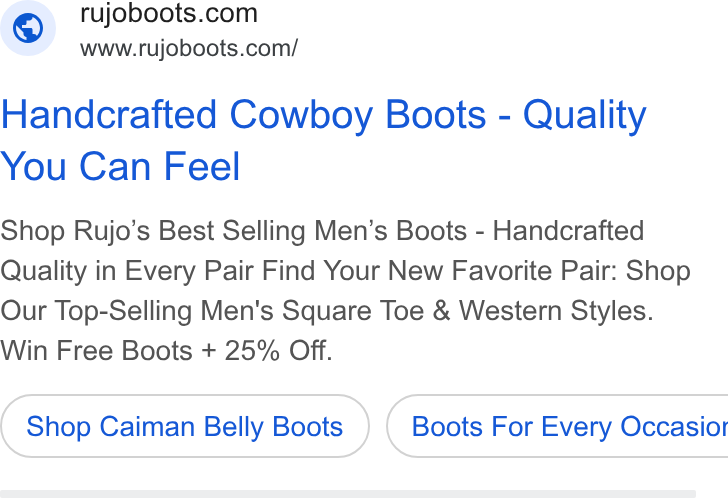Image resolution: width=728 pixels, height=498 pixels.
Task: Select the Shop Caiman Belly Boots chip
Action: 185,426
